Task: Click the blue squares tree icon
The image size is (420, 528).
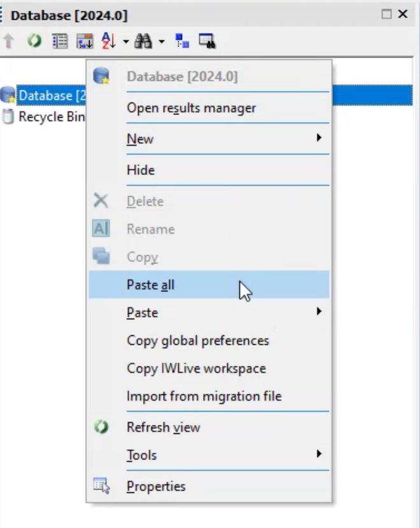Action: [182, 41]
